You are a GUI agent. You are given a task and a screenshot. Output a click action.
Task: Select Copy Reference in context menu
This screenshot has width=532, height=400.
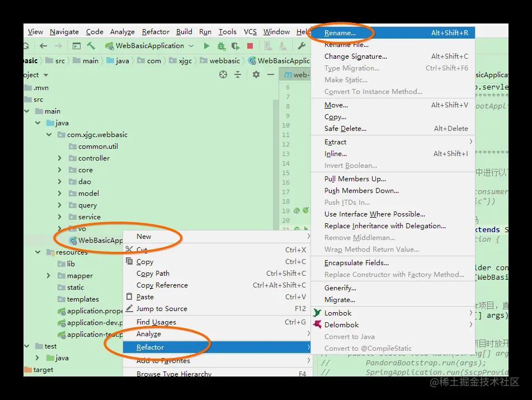click(217, 285)
